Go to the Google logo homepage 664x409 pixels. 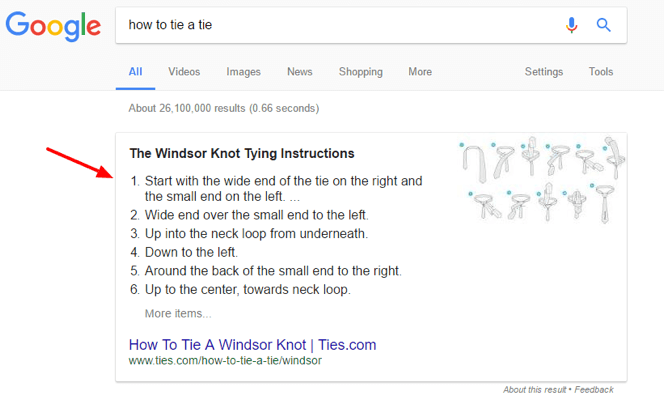point(53,26)
